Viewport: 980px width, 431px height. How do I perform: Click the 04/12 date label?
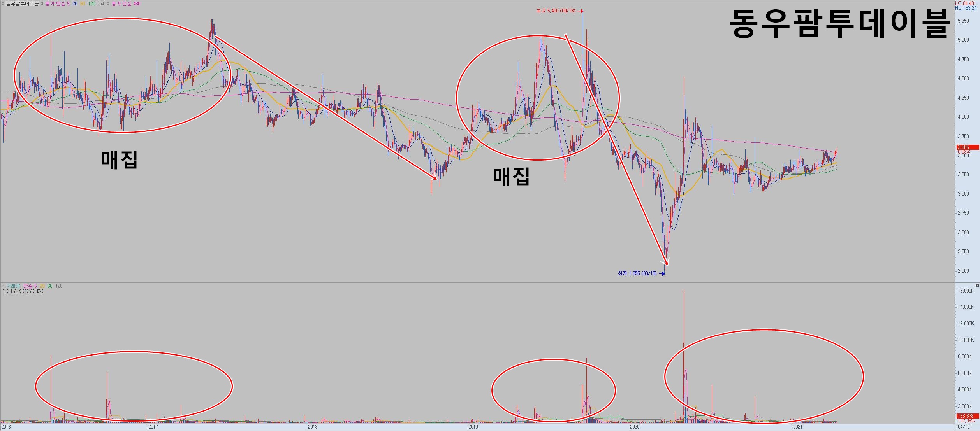point(964,427)
